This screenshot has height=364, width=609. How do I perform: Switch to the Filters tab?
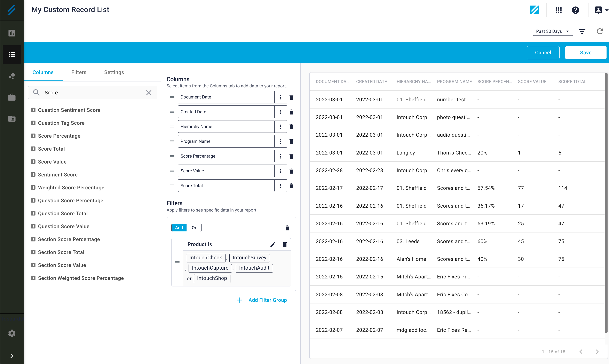pyautogui.click(x=79, y=72)
